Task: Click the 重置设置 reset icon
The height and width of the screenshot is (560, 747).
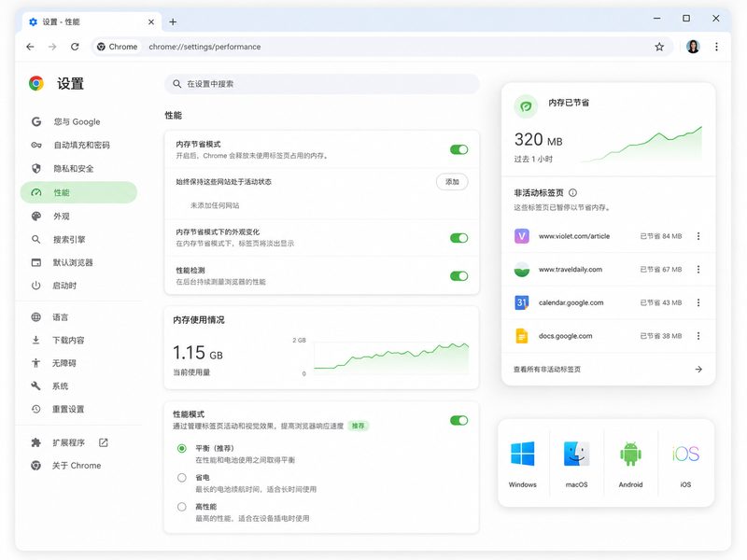Action: (x=36, y=409)
